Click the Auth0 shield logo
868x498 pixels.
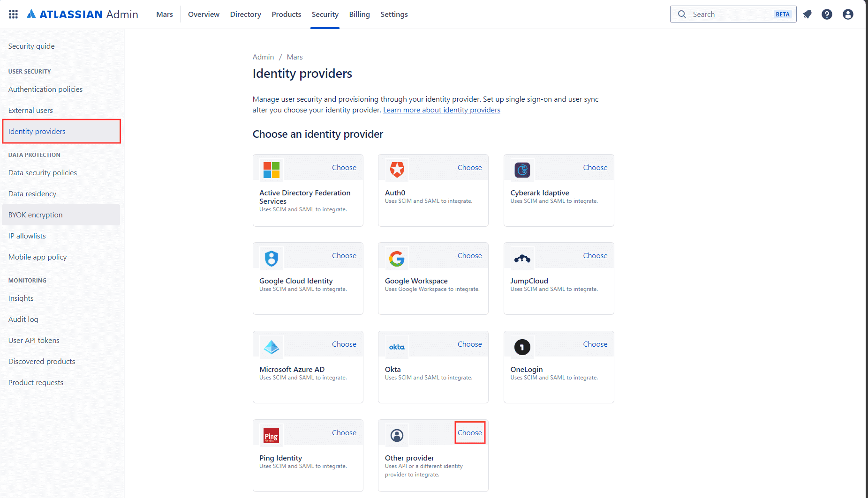click(x=396, y=170)
